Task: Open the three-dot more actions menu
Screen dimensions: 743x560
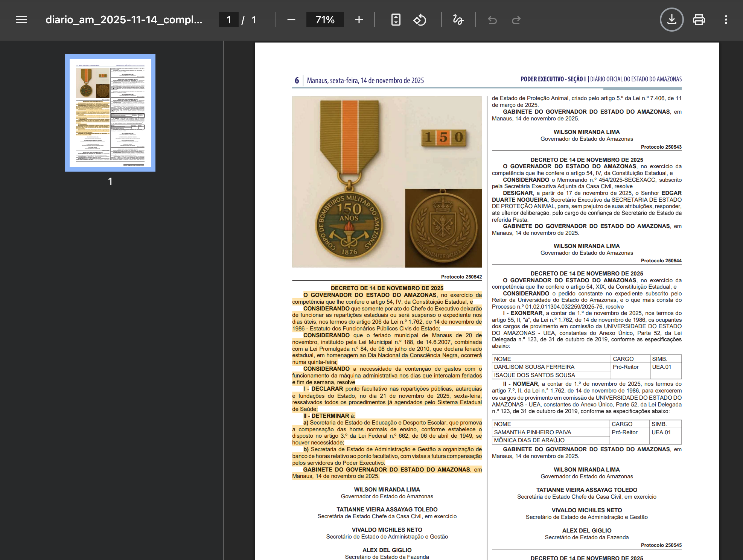Action: (x=726, y=20)
